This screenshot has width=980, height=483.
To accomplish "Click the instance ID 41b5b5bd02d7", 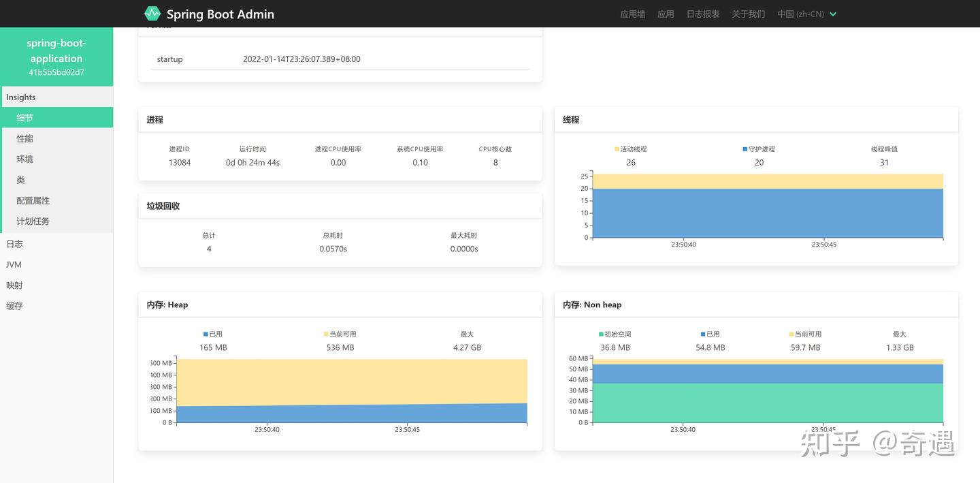I will point(56,72).
